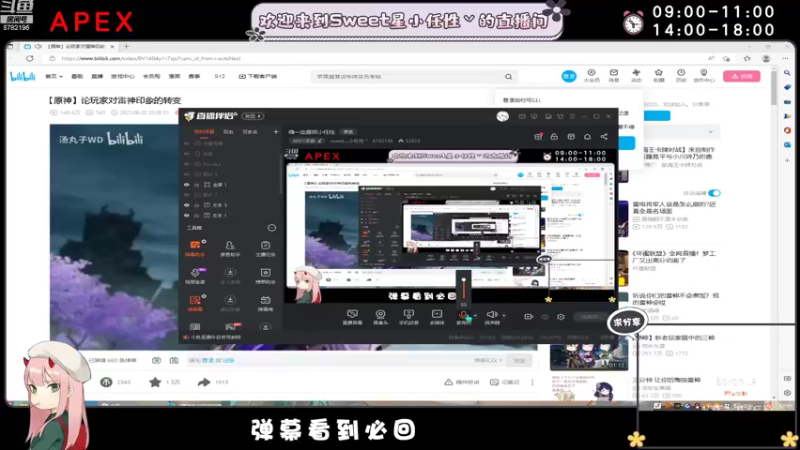Click the pencil edit icon beside APEX category

320,141
